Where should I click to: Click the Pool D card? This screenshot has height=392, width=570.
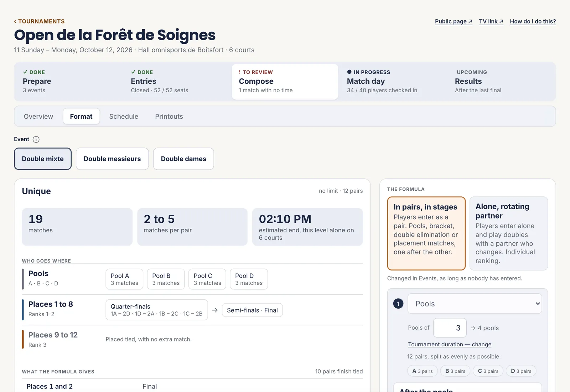coord(249,279)
